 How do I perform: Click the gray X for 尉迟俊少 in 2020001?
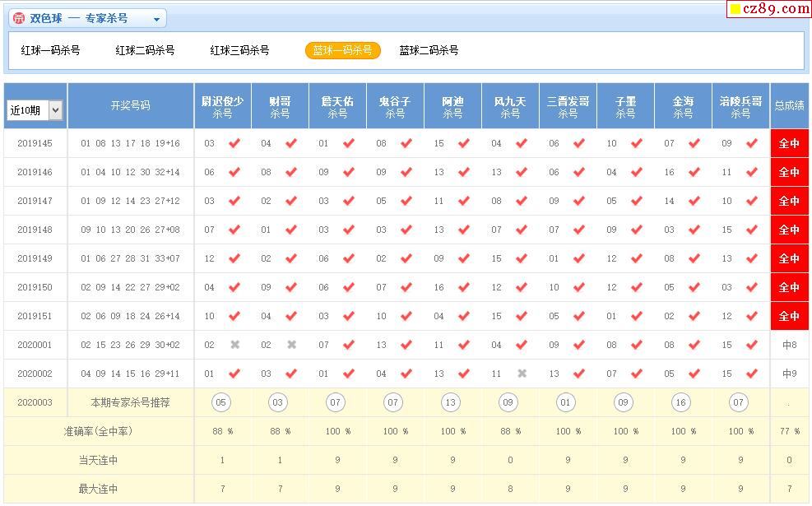234,345
